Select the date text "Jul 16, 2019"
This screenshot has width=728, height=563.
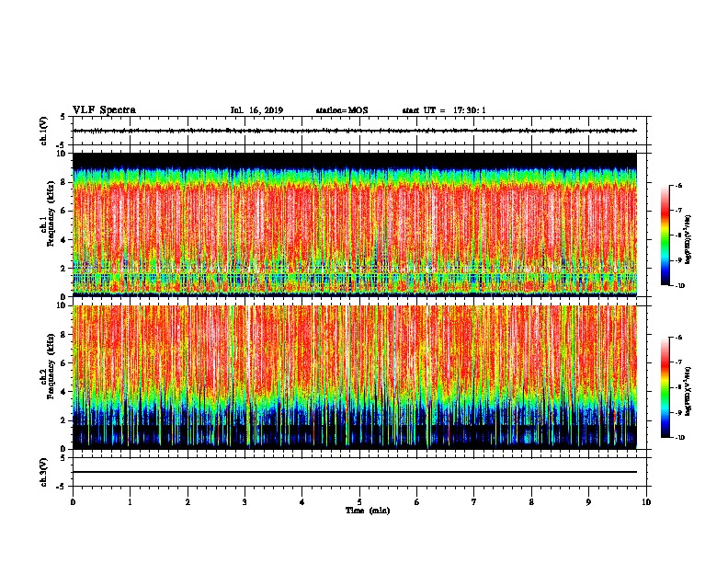coord(256,110)
